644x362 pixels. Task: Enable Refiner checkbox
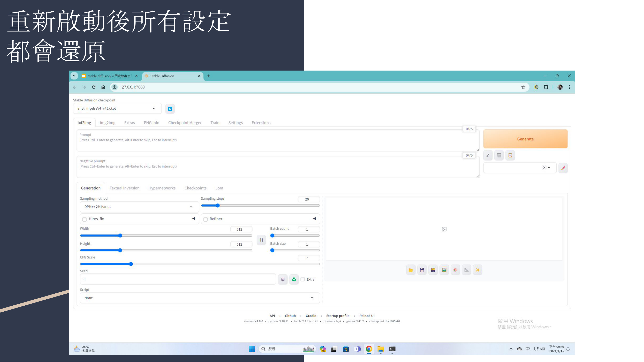pyautogui.click(x=205, y=219)
